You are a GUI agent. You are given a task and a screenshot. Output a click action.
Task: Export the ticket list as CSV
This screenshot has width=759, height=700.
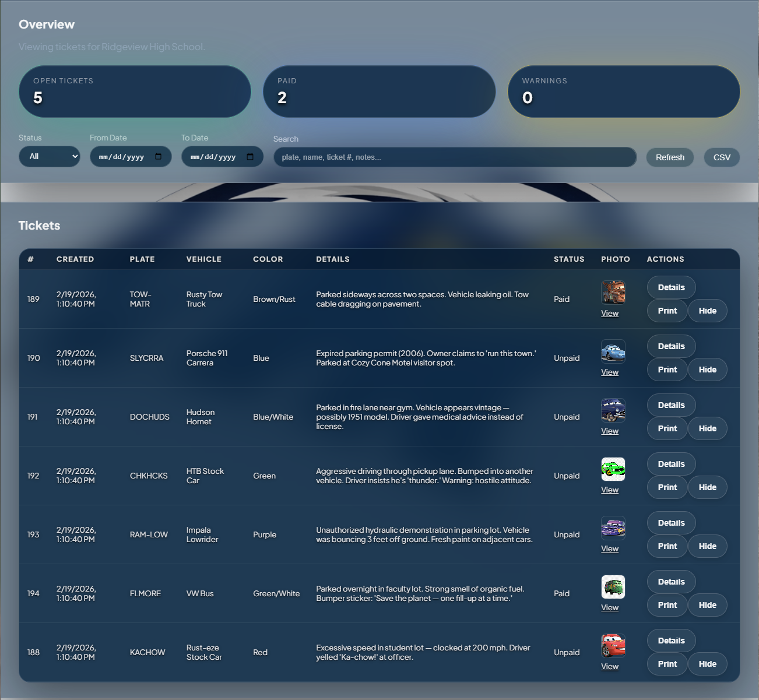[x=722, y=157]
